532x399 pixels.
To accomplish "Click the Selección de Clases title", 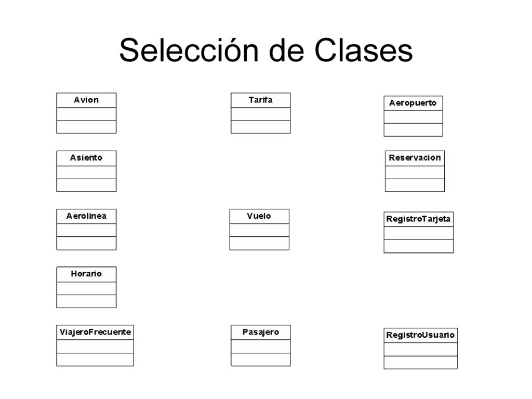I will 266,50.
